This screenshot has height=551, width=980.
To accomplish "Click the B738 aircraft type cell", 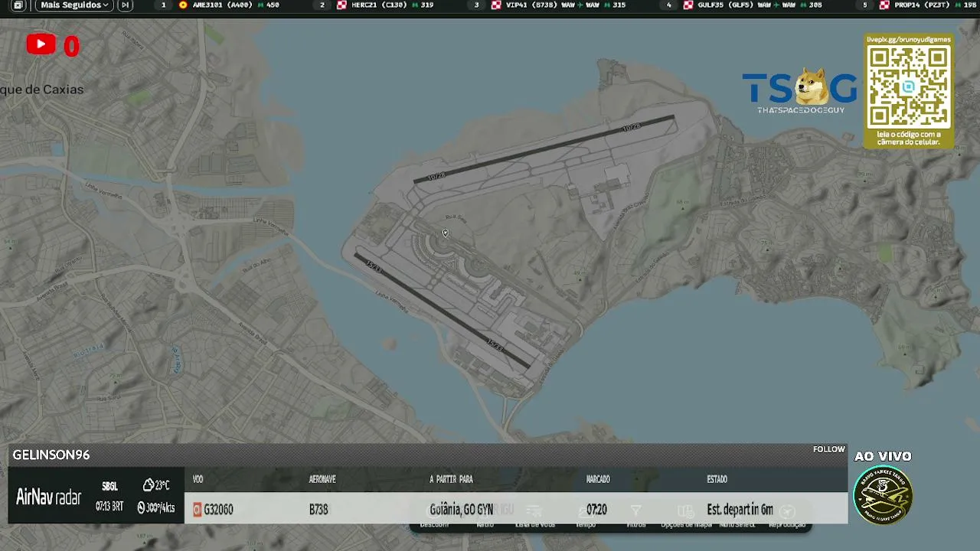I will coord(318,510).
